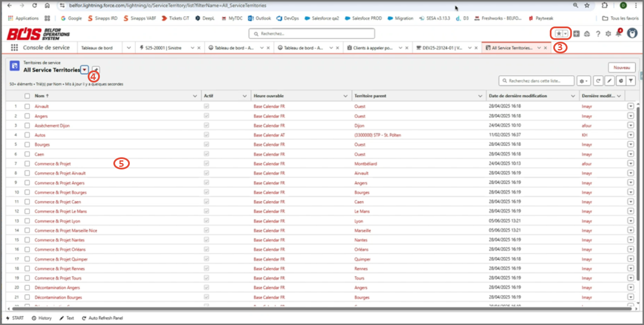This screenshot has height=325, width=644.
Task: Tick the Autos row checkbox
Action: point(27,135)
